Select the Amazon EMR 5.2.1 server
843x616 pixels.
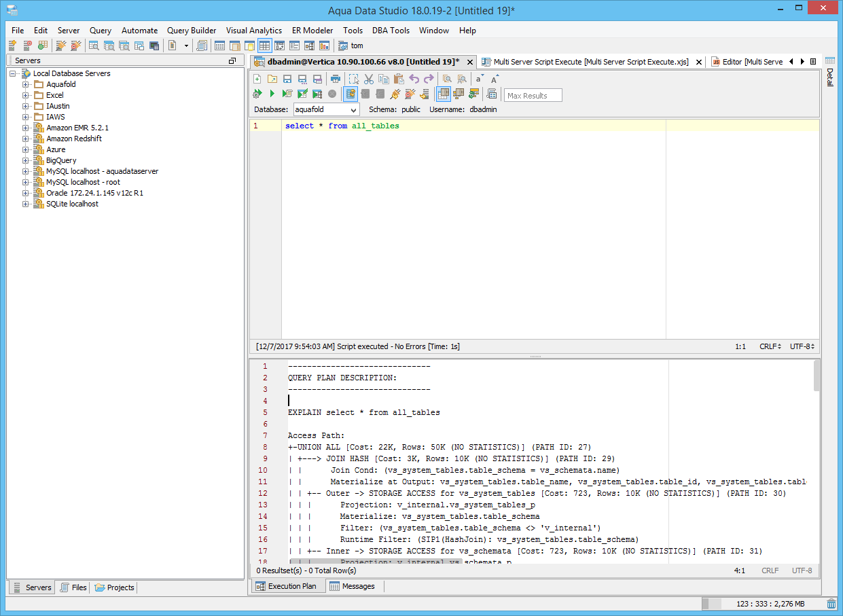pyautogui.click(x=77, y=128)
